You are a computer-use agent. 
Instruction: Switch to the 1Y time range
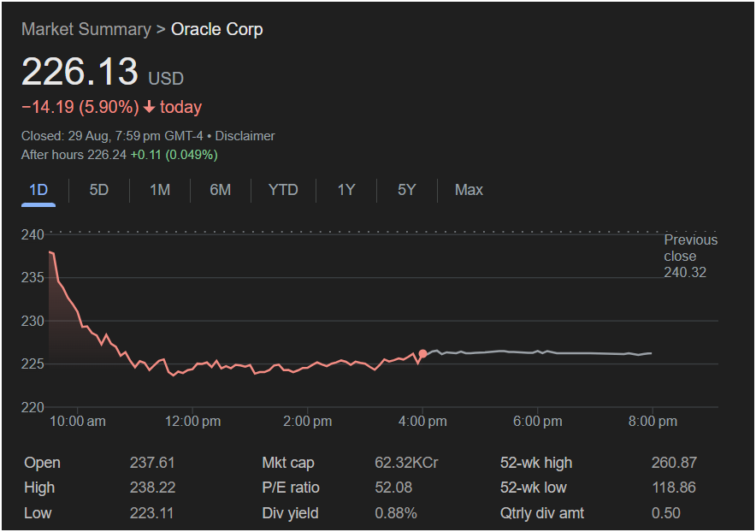346,190
